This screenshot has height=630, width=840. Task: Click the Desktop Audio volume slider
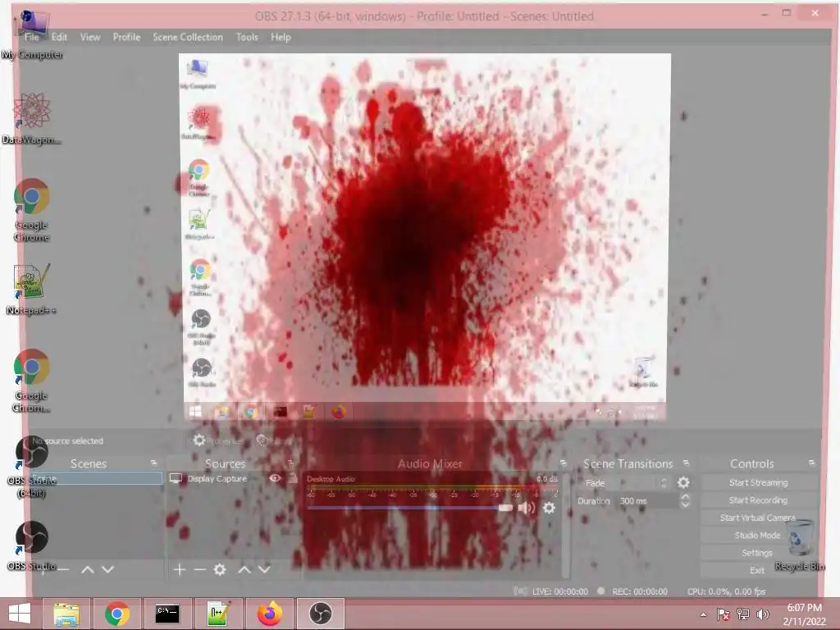[410, 508]
